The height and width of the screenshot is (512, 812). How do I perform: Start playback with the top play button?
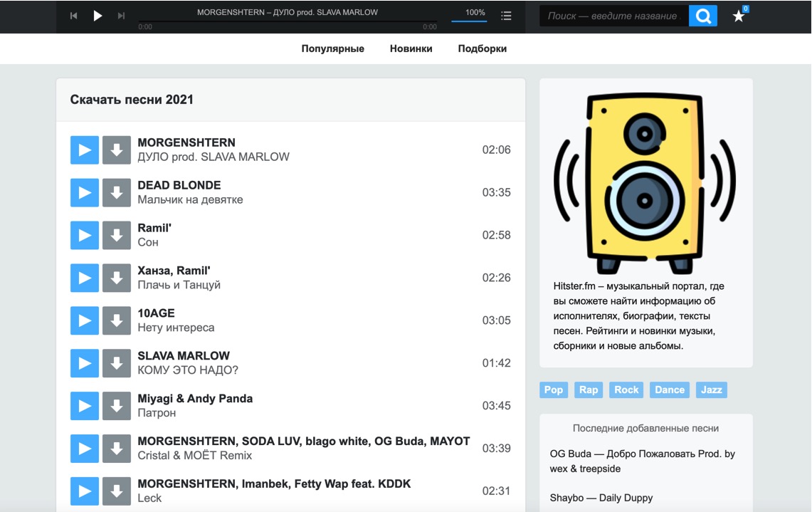coord(97,16)
